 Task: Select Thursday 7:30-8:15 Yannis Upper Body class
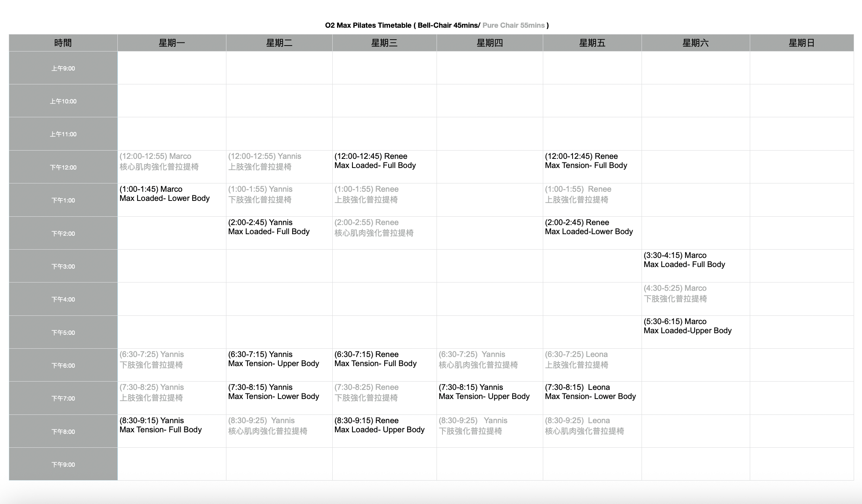point(490,398)
